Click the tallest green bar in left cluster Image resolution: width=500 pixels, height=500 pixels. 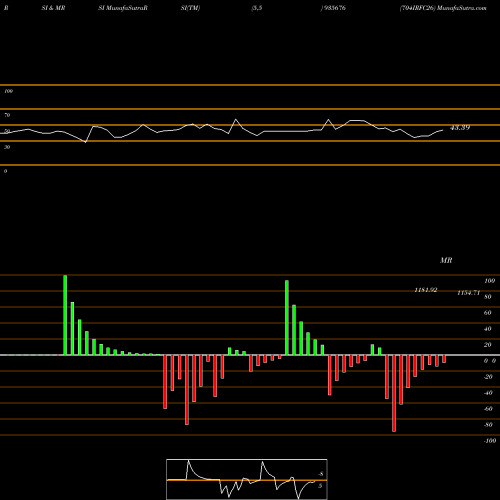point(65,315)
